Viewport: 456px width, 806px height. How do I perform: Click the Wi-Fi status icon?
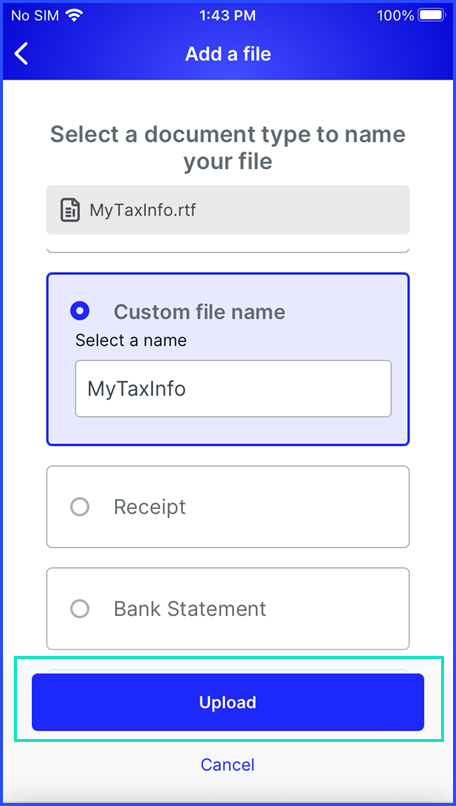[x=75, y=15]
